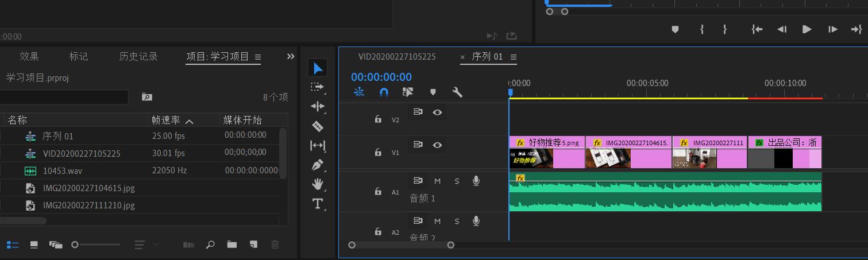The image size is (868, 260).
Task: Go to Out point in monitor
Action: [857, 29]
